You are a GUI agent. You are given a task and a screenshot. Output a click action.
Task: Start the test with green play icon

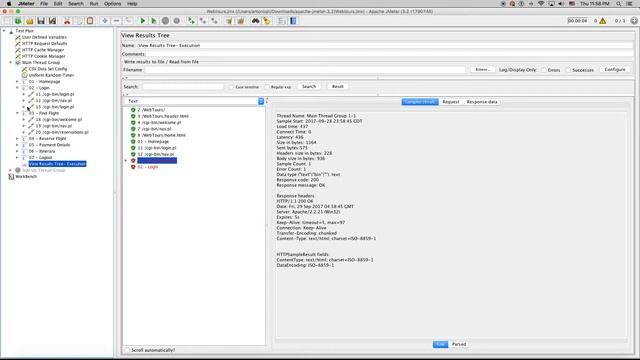[142, 21]
